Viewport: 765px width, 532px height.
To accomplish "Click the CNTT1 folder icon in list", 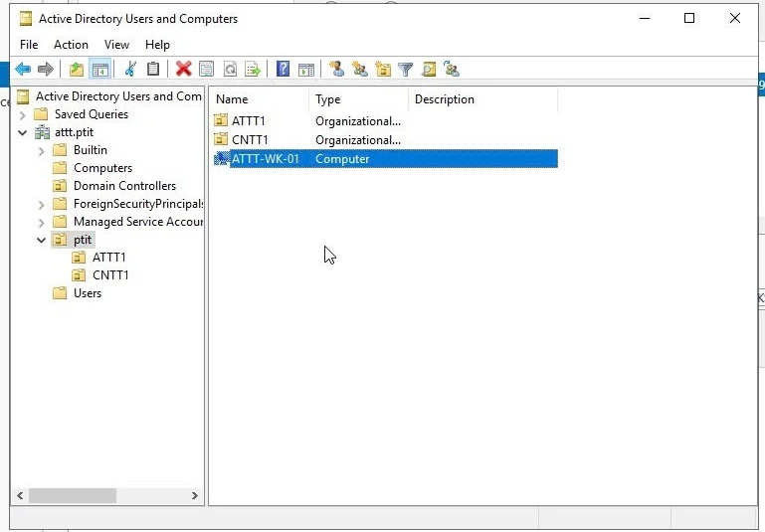I will click(x=221, y=139).
